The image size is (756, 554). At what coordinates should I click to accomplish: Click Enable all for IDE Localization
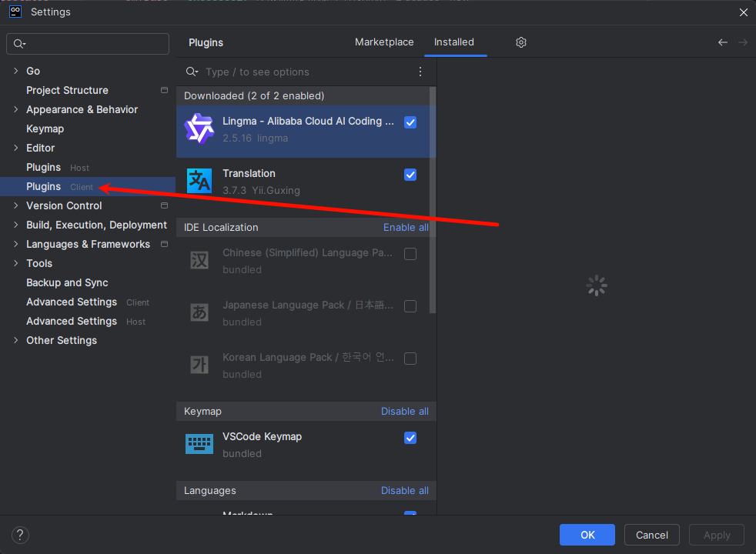click(406, 228)
